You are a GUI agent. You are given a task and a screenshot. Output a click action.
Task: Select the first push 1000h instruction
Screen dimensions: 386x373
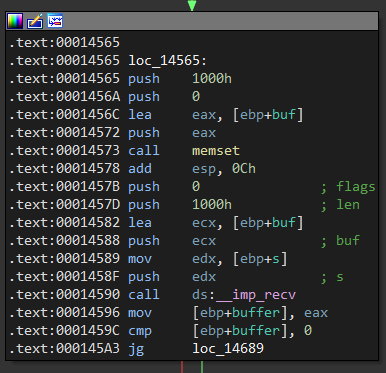(x=180, y=79)
